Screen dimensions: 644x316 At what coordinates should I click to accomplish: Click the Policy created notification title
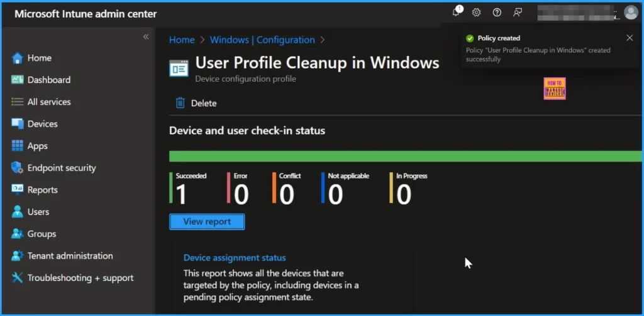click(499, 38)
